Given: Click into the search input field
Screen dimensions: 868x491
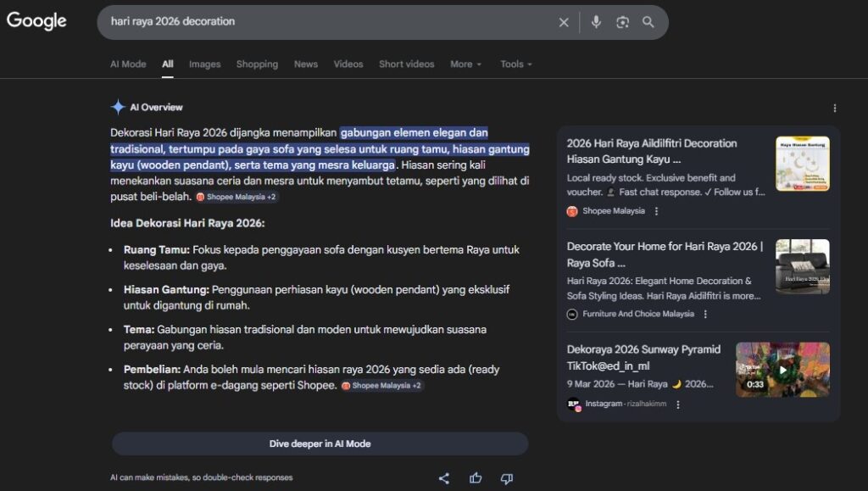Looking at the screenshot, I should pos(322,22).
